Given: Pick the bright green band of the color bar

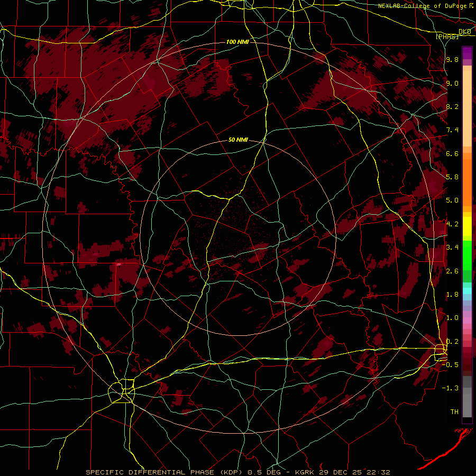Looking at the screenshot, I should 467,256.
